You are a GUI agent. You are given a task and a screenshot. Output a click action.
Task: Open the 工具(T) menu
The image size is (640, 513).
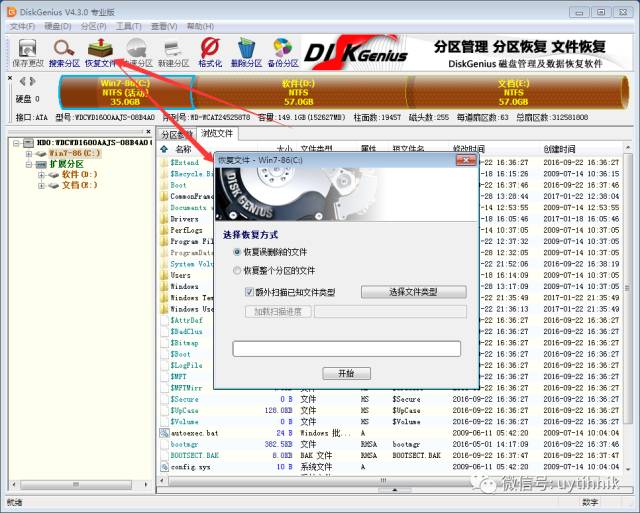129,27
